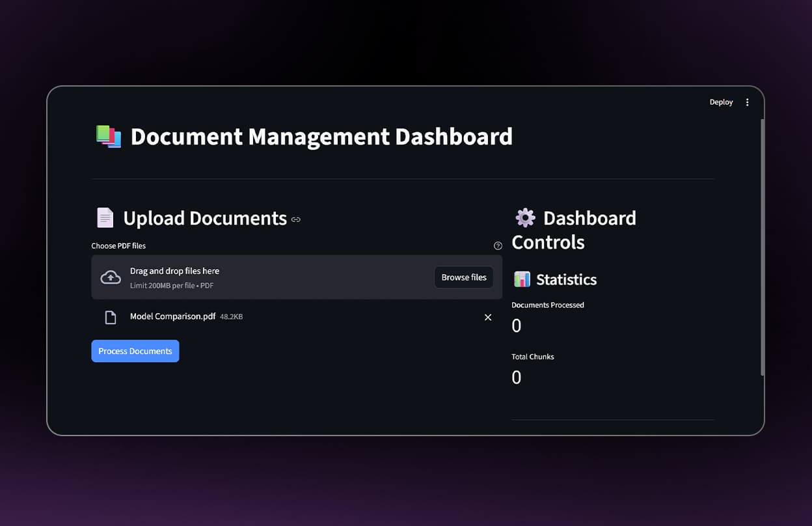
Task: Click the gear icon beside Dashboard Controls
Action: [x=525, y=217]
